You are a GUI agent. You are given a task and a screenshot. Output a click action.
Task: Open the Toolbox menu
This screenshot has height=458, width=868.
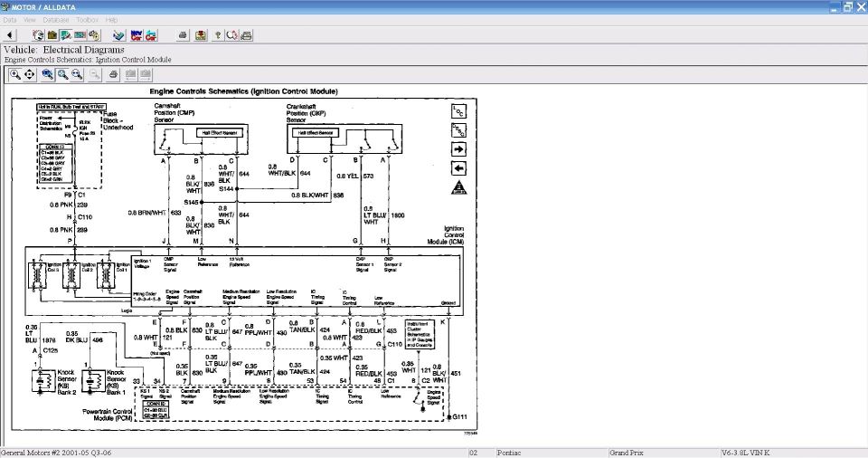(87, 20)
